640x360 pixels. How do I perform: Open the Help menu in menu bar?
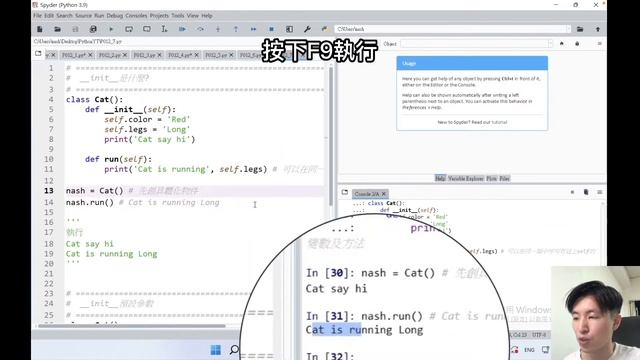click(207, 16)
